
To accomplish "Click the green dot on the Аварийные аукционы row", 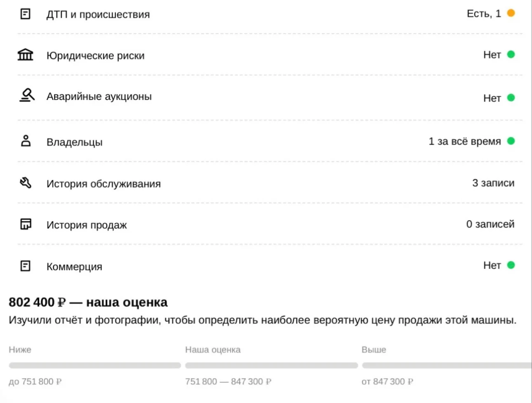I will (x=511, y=98).
